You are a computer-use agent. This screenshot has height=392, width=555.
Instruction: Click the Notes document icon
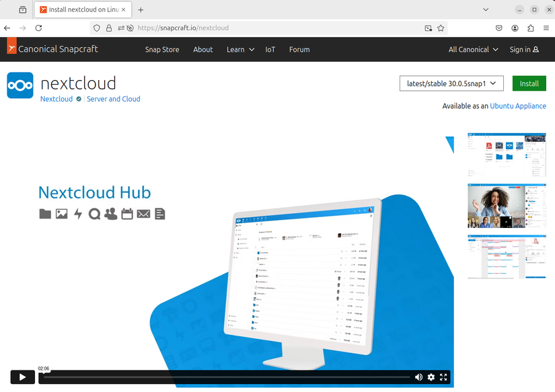coord(159,214)
